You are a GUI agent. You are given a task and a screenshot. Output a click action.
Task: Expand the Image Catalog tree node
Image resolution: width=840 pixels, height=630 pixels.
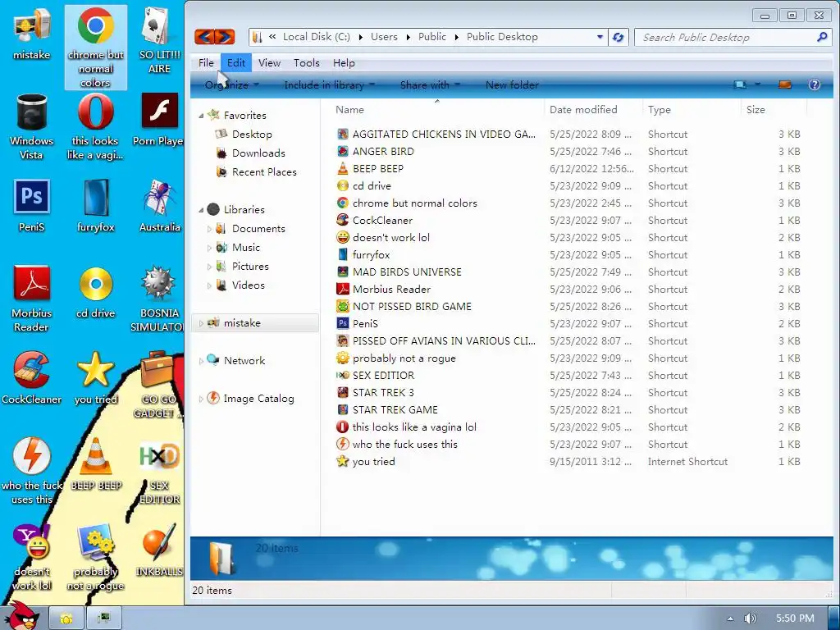coord(202,399)
